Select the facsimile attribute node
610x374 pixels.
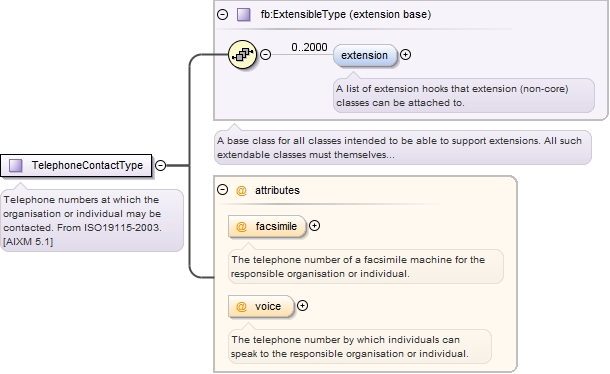click(267, 227)
